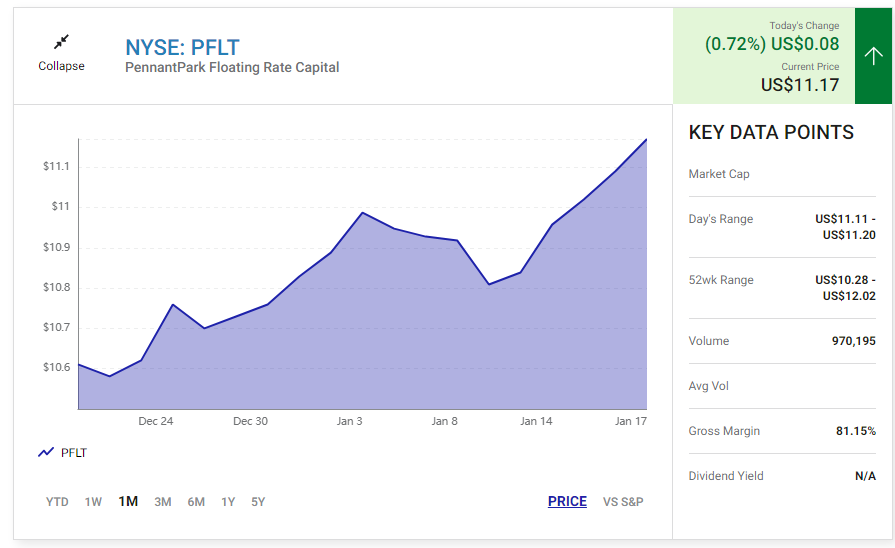
Task: Click Today's Change (0.72%) US$0.08
Action: [772, 44]
